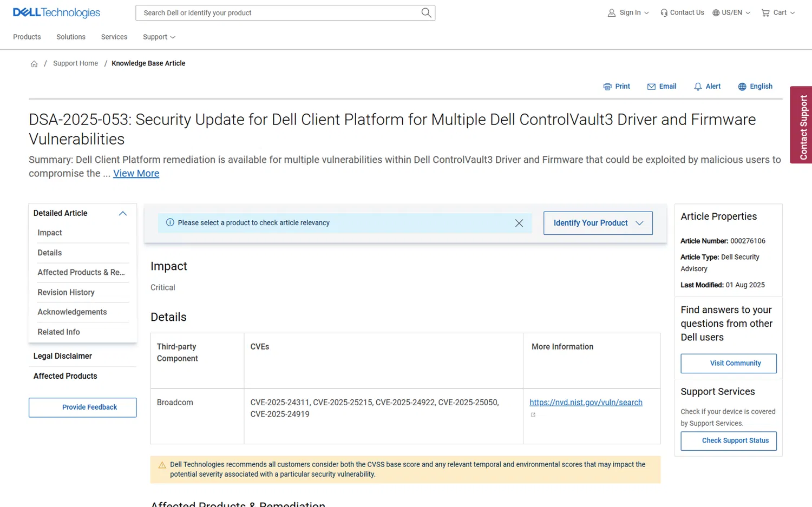Click the Alert bell icon
The width and height of the screenshot is (812, 507).
[x=698, y=87]
